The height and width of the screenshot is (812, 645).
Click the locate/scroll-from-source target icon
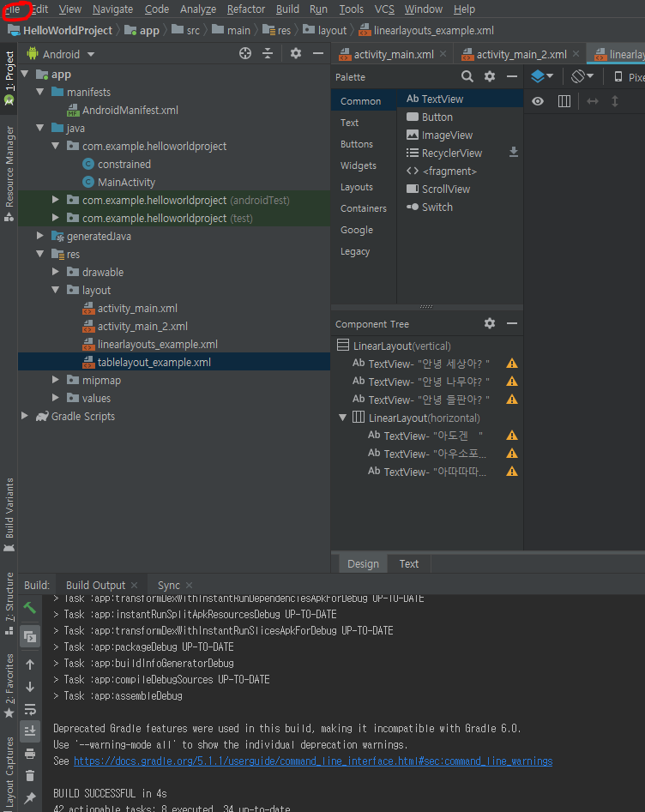coord(245,53)
